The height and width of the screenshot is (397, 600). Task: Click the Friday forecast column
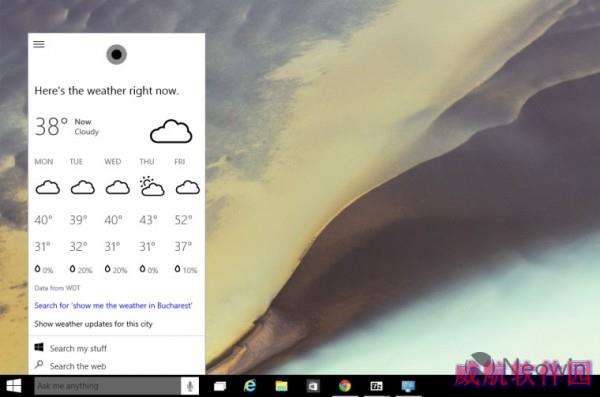(187, 216)
